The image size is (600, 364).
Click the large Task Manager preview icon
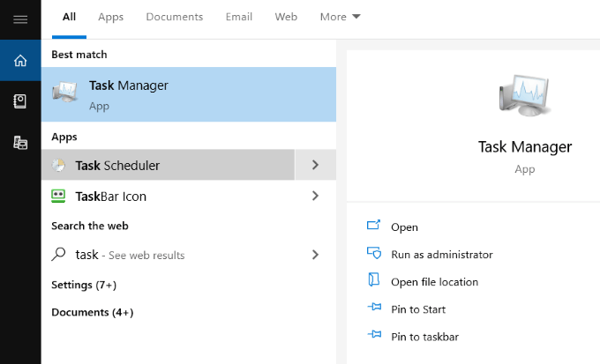coord(524,97)
